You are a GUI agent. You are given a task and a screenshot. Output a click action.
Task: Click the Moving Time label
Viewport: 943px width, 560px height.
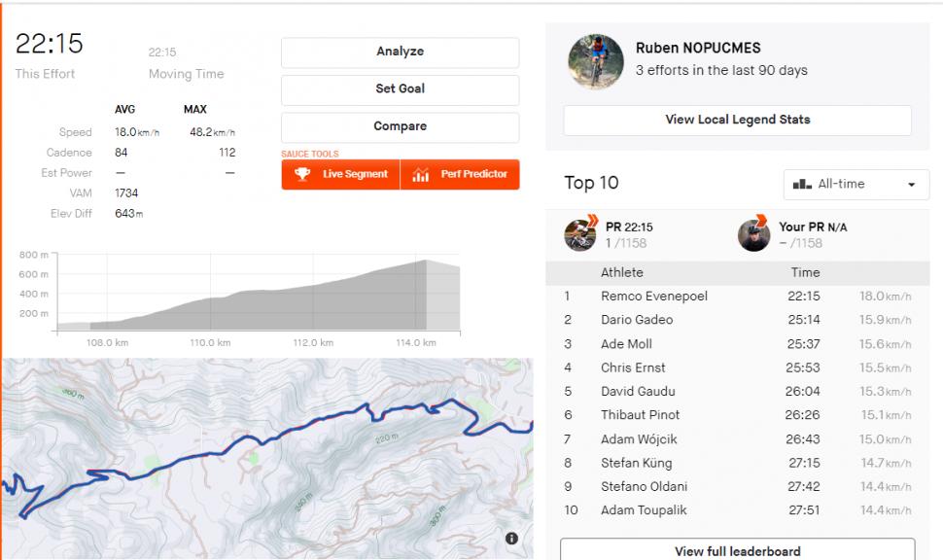186,74
